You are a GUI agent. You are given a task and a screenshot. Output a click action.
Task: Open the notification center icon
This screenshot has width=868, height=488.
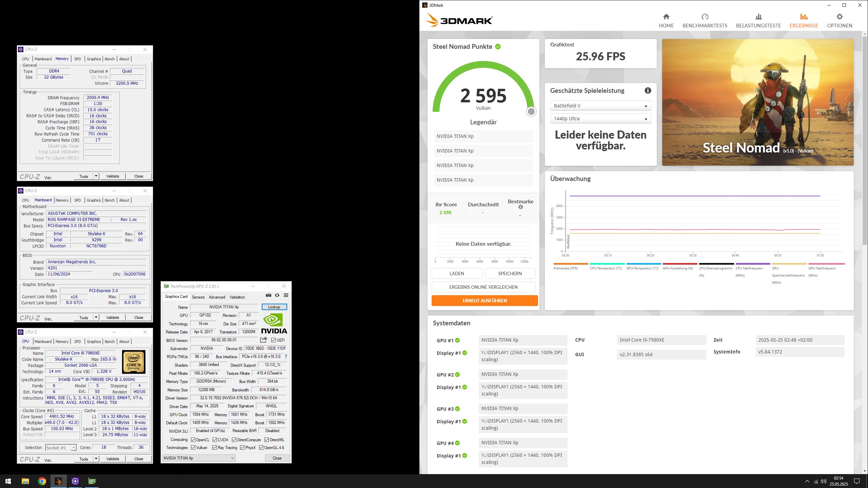click(857, 481)
